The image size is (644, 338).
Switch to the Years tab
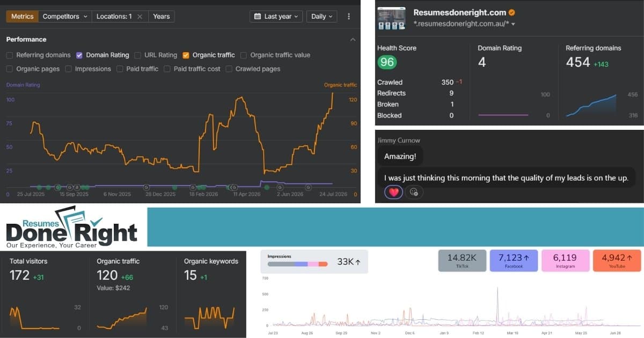[x=162, y=16]
